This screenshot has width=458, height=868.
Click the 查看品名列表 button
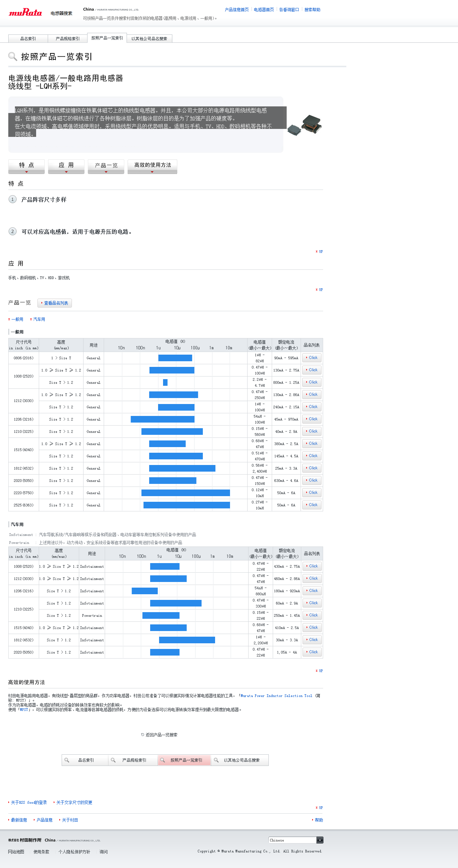(55, 303)
